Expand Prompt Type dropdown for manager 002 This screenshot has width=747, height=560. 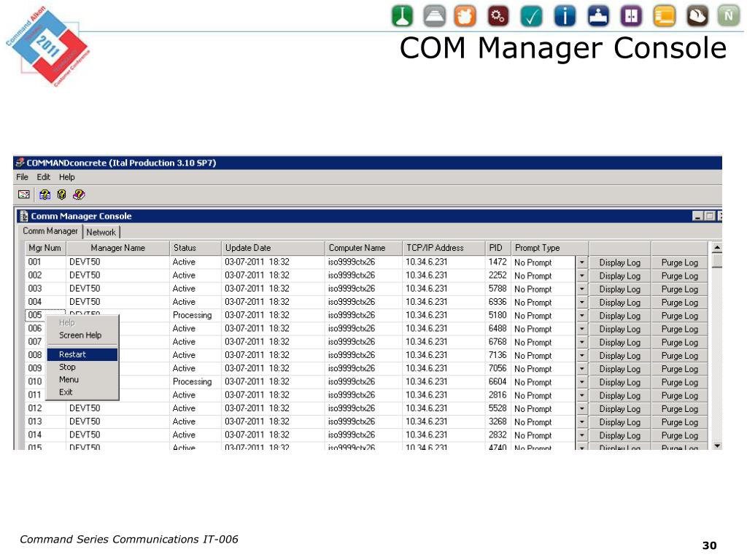coord(581,276)
